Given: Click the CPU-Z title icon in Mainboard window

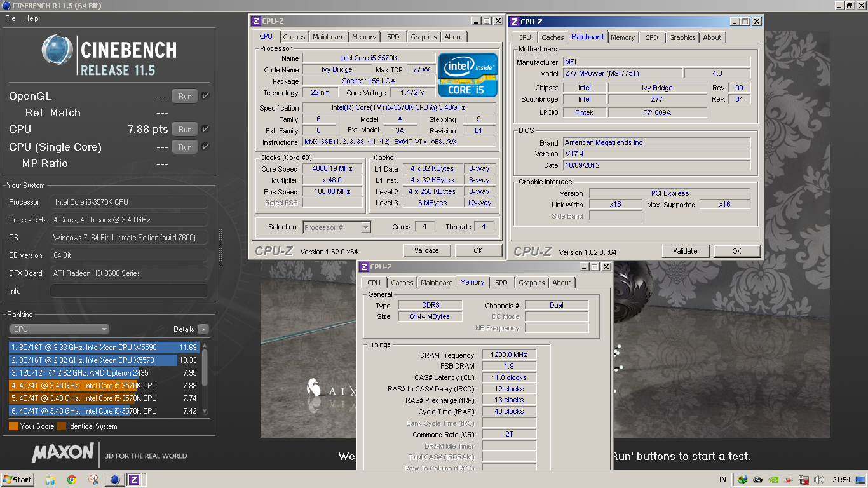Looking at the screenshot, I should coord(514,22).
